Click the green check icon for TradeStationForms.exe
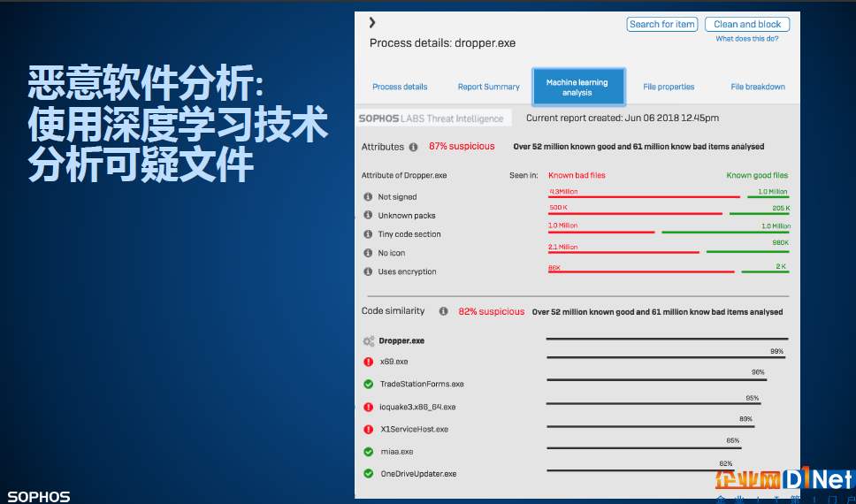 coord(369,384)
